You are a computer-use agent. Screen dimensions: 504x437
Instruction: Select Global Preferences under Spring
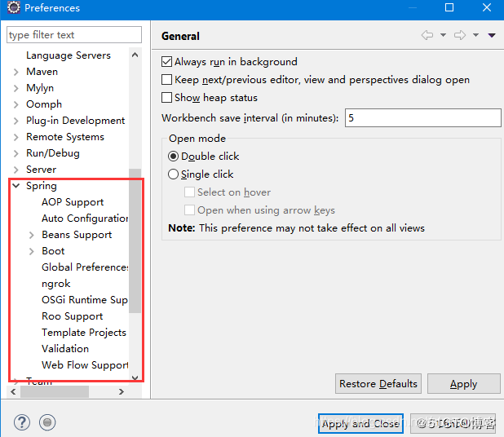[x=85, y=267]
